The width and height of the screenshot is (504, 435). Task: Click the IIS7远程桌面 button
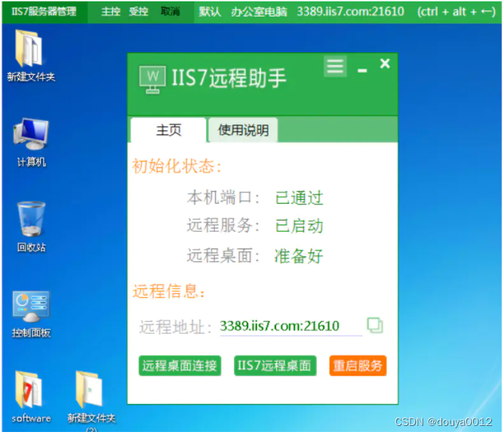click(275, 366)
